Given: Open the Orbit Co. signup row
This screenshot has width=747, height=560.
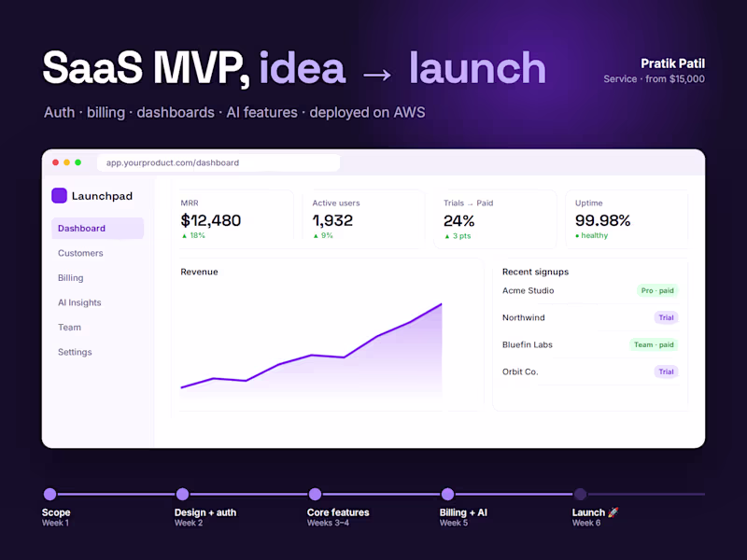Looking at the screenshot, I should [590, 371].
